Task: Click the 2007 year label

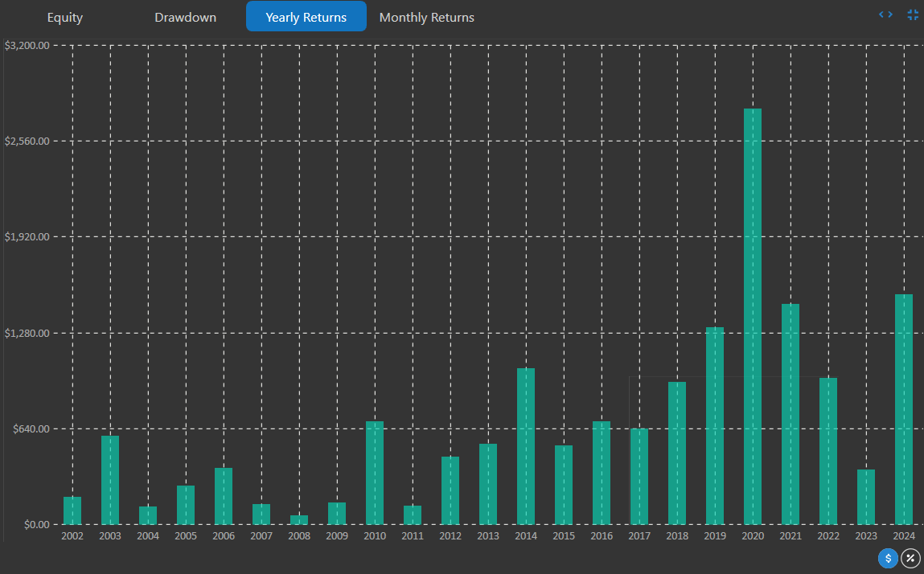Action: pos(261,535)
